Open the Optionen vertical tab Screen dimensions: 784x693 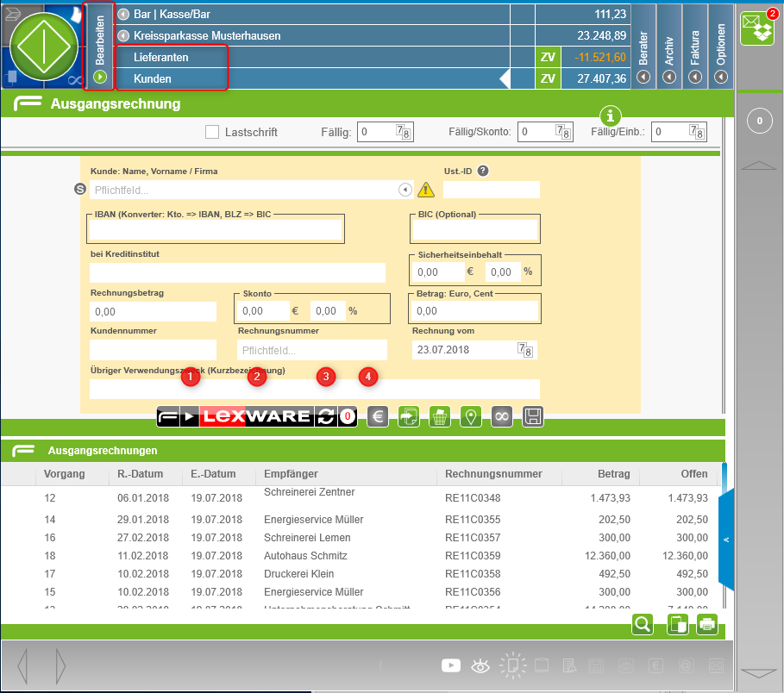721,46
